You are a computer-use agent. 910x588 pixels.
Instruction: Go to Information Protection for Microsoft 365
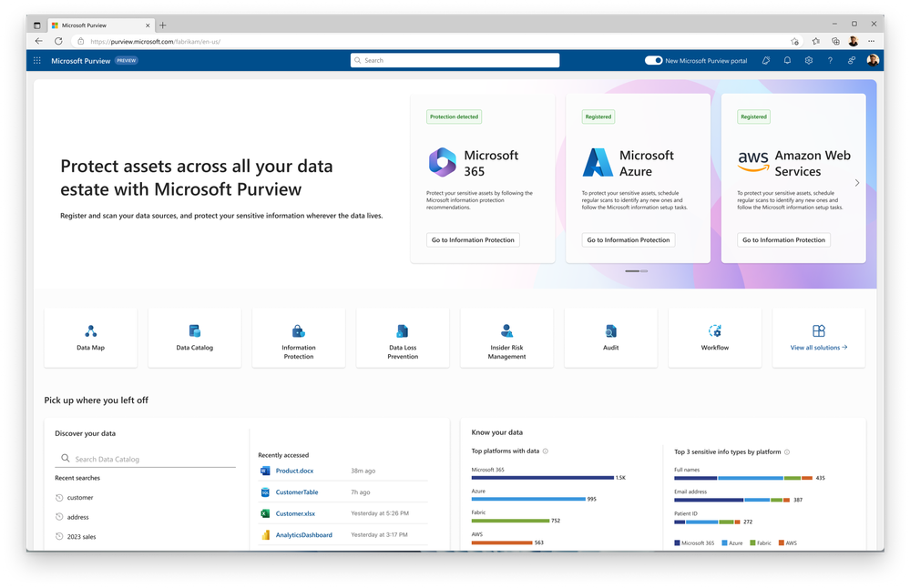(473, 240)
